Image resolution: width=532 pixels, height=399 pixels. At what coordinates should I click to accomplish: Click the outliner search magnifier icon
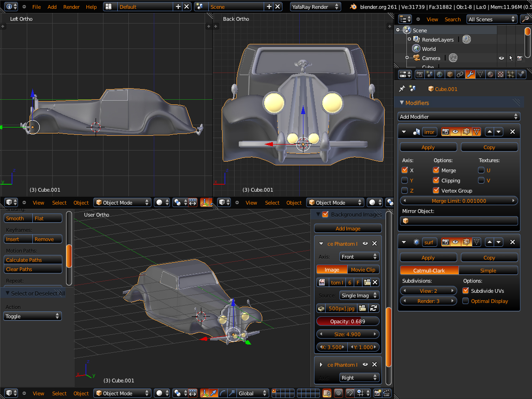coord(525,19)
